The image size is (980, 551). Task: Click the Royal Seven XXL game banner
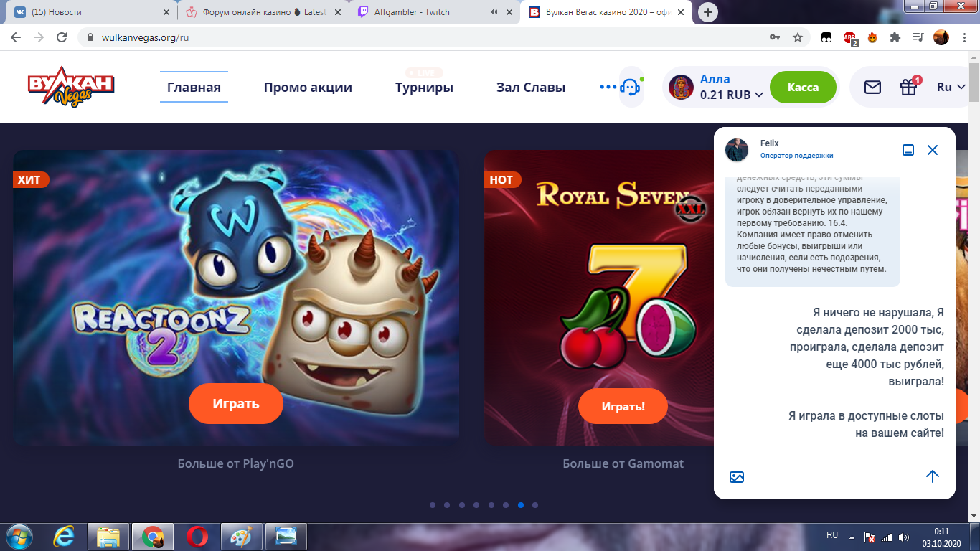[599, 298]
